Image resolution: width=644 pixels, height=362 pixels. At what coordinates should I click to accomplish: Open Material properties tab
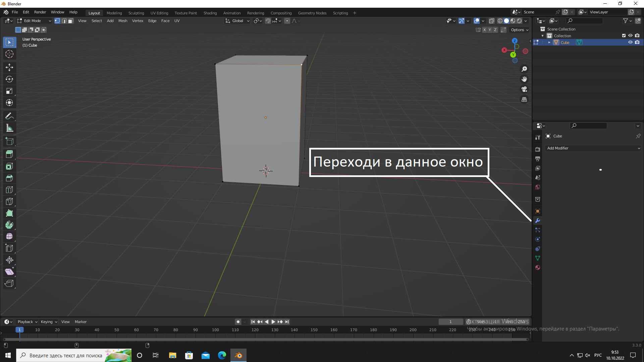pyautogui.click(x=538, y=267)
